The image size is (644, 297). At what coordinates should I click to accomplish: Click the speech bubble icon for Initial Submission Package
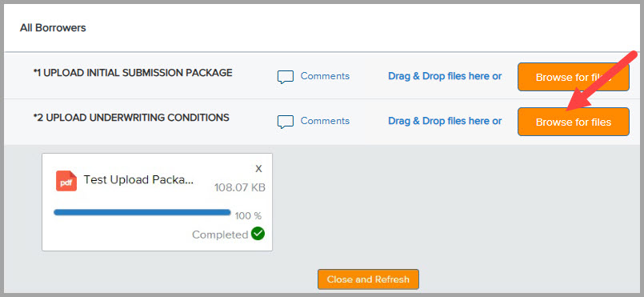(x=286, y=77)
